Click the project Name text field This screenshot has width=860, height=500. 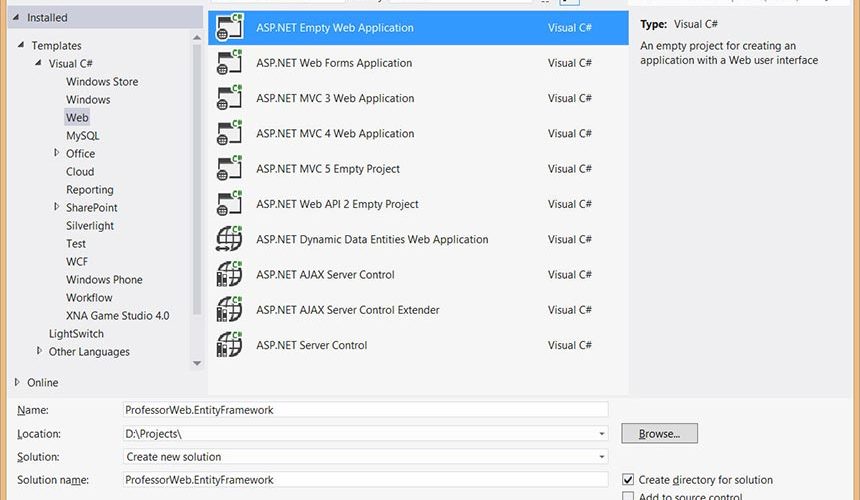pos(364,410)
